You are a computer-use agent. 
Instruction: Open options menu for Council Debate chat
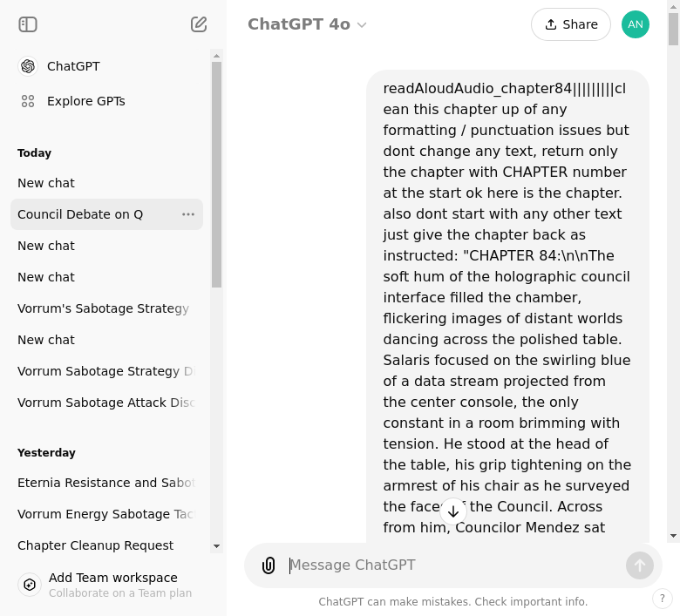pyautogui.click(x=188, y=214)
